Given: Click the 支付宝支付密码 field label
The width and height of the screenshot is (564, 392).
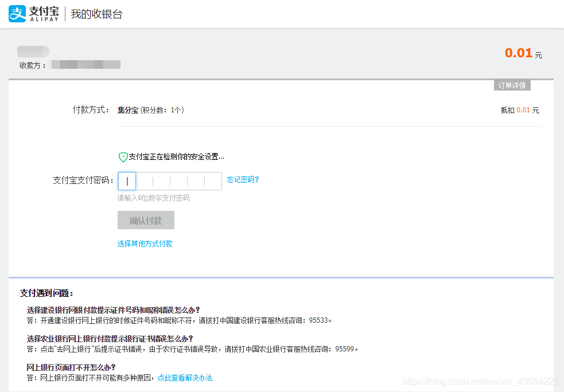Looking at the screenshot, I should (x=83, y=180).
